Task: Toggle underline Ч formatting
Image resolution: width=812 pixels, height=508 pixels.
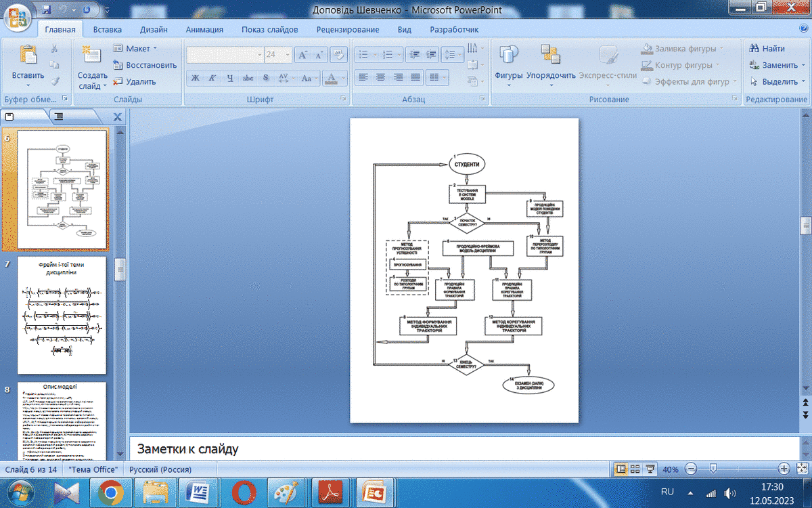Action: point(230,77)
